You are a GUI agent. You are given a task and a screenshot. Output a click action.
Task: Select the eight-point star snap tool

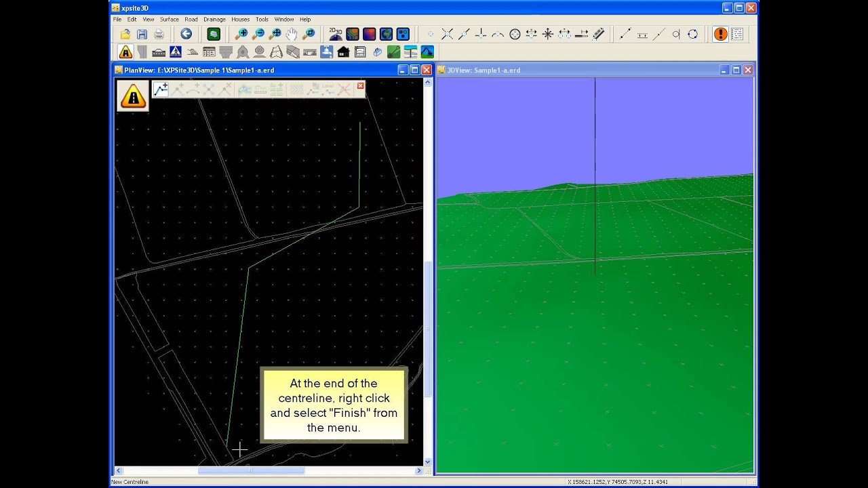(548, 34)
